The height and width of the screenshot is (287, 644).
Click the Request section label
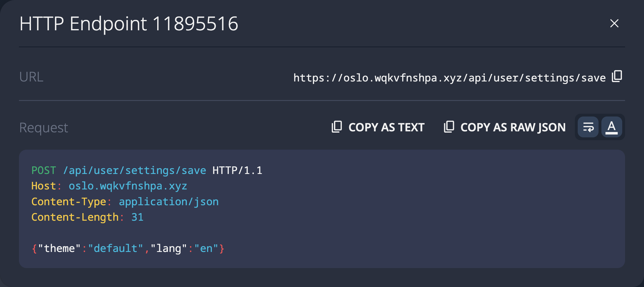coord(44,128)
